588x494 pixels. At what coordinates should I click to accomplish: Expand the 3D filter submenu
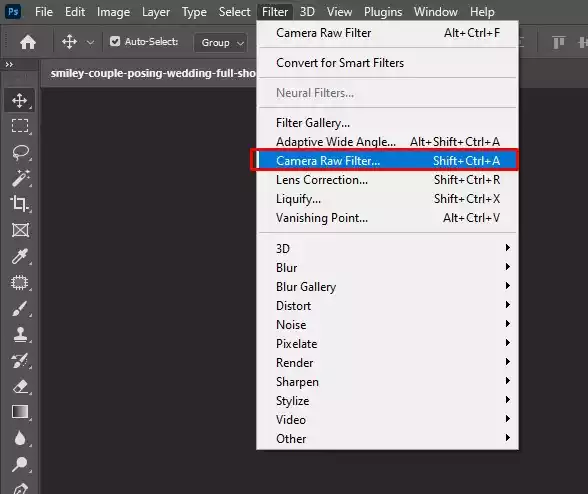coord(388,249)
